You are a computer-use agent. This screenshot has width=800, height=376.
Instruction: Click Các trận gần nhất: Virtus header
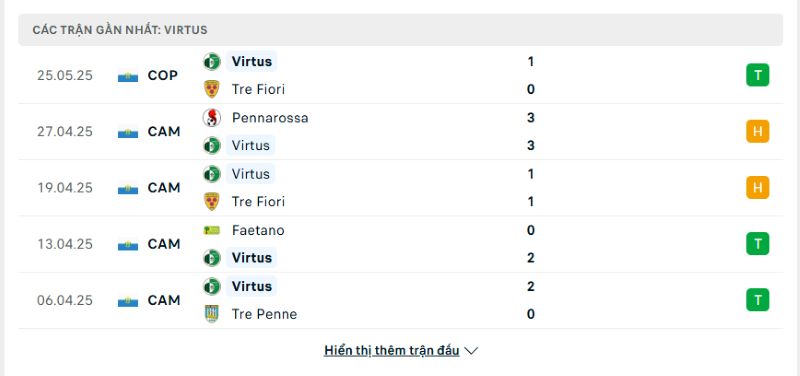400,30
